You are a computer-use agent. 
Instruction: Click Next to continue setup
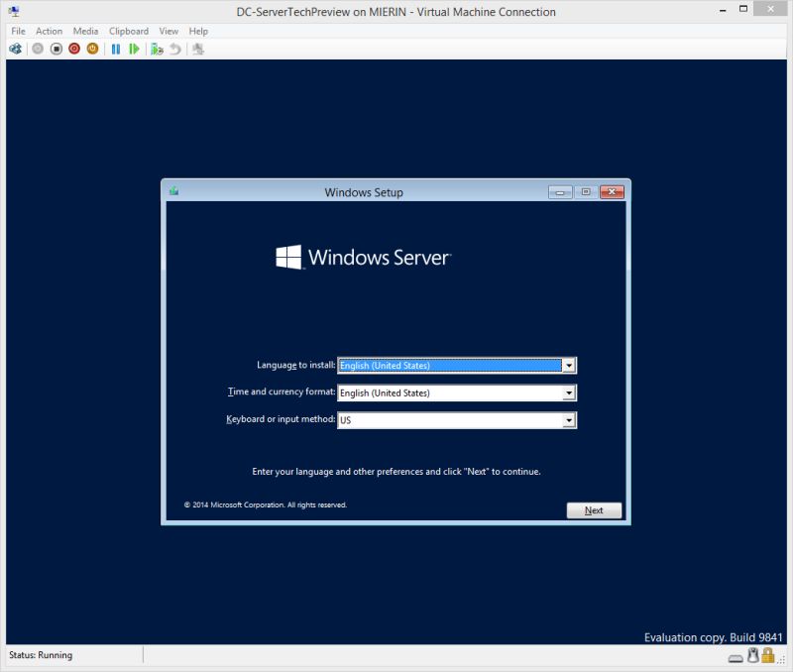click(594, 510)
